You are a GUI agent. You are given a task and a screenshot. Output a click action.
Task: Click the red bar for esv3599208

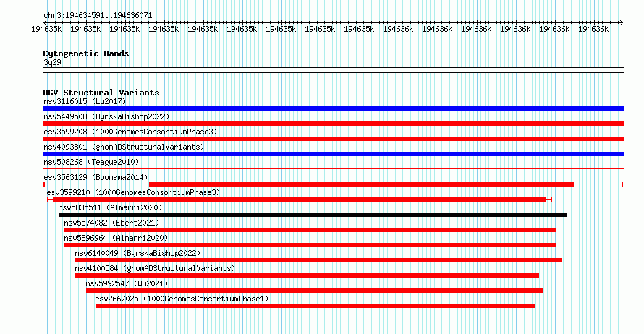pos(333,139)
